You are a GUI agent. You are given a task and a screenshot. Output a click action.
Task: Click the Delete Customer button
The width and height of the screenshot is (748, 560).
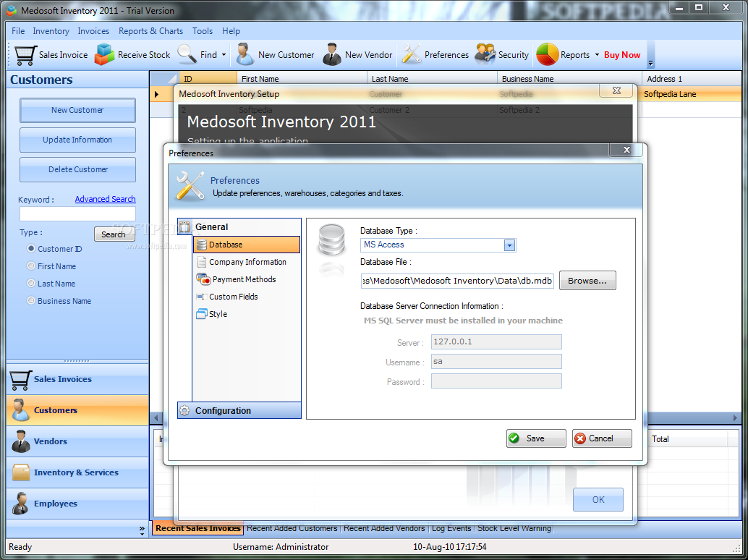[x=77, y=169]
